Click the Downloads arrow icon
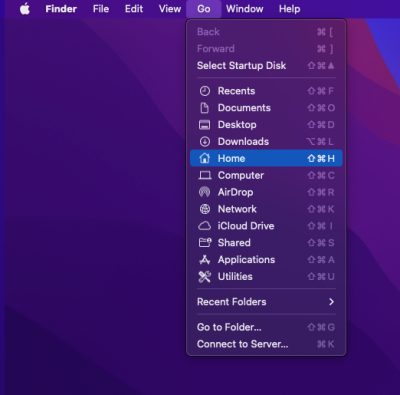 [x=205, y=142]
